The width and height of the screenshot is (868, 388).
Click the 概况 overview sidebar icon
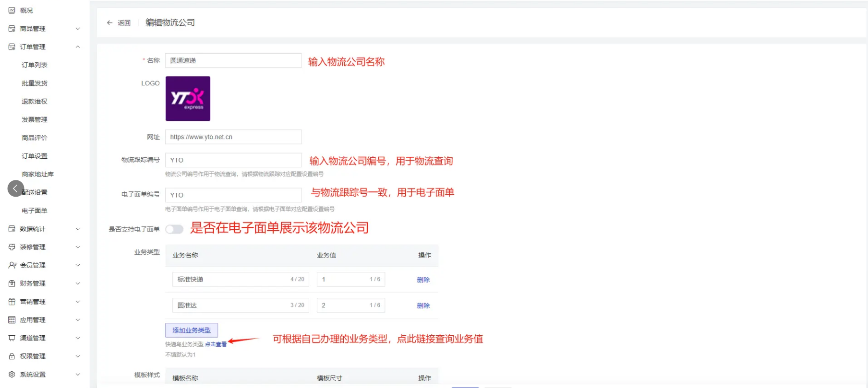(x=12, y=10)
